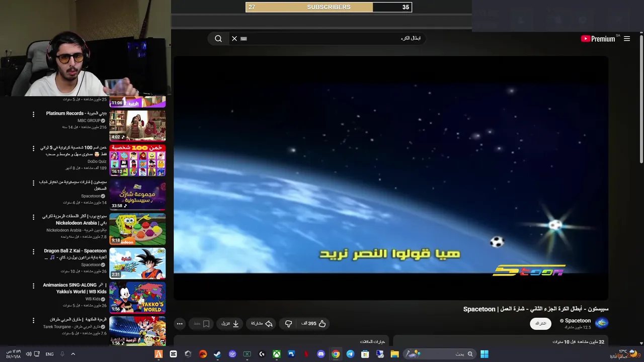Open Xbox app from taskbar

(277, 354)
